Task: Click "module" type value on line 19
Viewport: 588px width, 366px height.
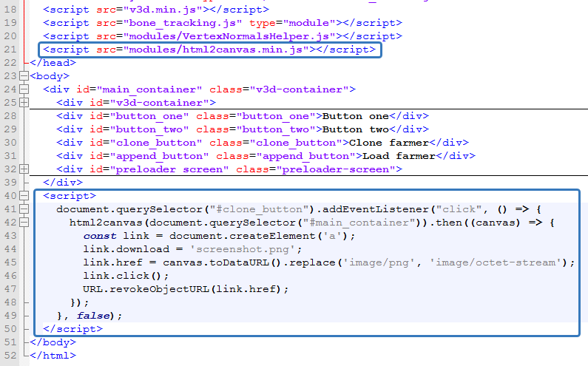Action: (x=309, y=23)
